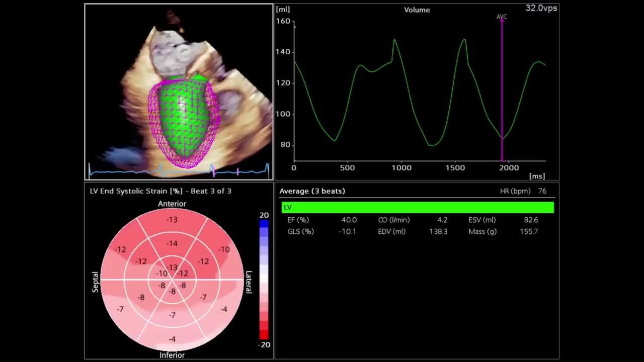The image size is (644, 362).
Task: Click the HR (bpm) value 76
Action: pos(542,191)
